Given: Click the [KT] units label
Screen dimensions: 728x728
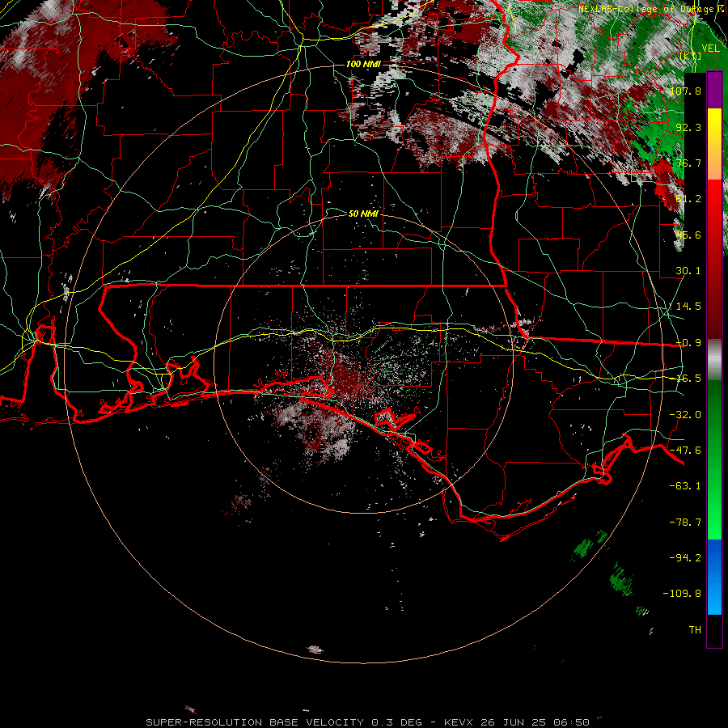Looking at the screenshot, I should [x=691, y=56].
